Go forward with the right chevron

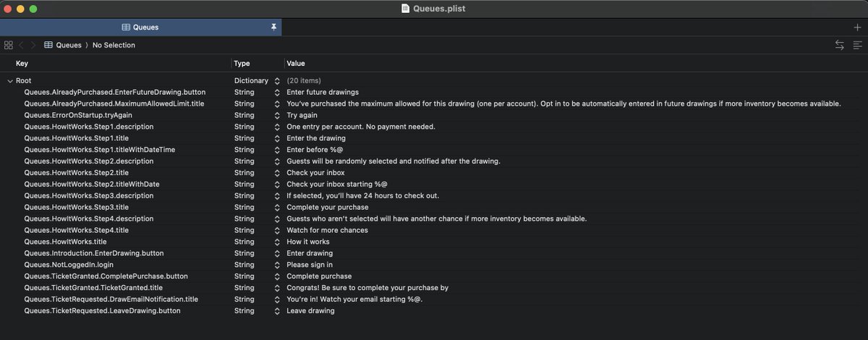[x=33, y=45]
